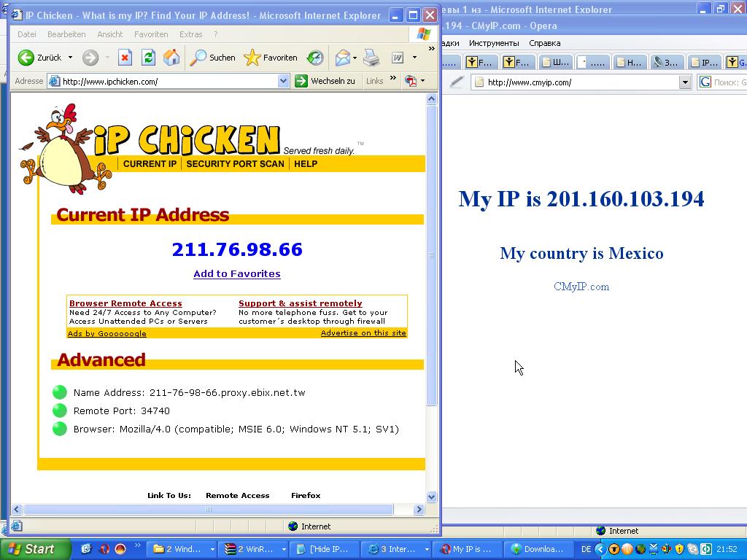Screen dimensions: 747x560
Task: Click the Remote Access footer link
Action: coord(237,495)
